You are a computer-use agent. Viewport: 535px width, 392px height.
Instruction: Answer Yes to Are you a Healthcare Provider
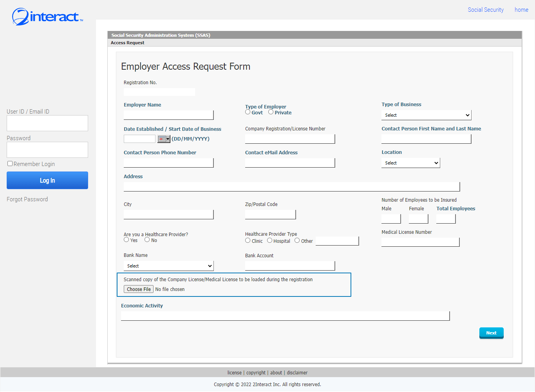126,239
